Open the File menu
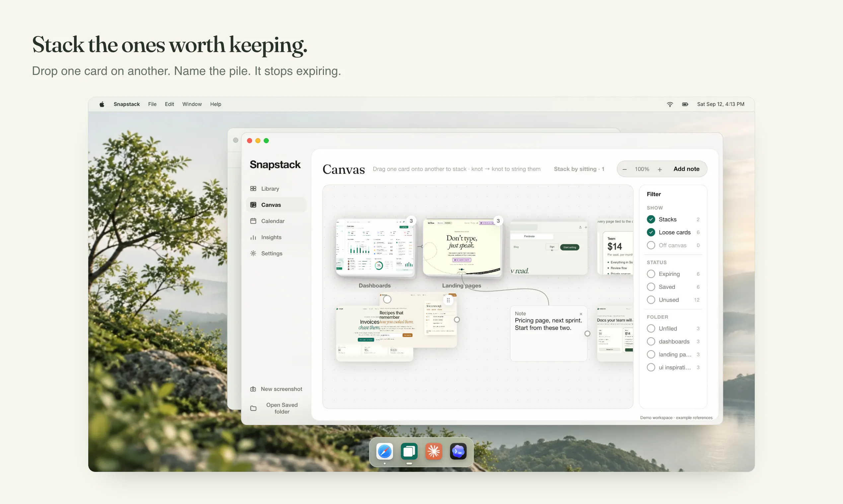This screenshot has height=504, width=843. tap(152, 104)
